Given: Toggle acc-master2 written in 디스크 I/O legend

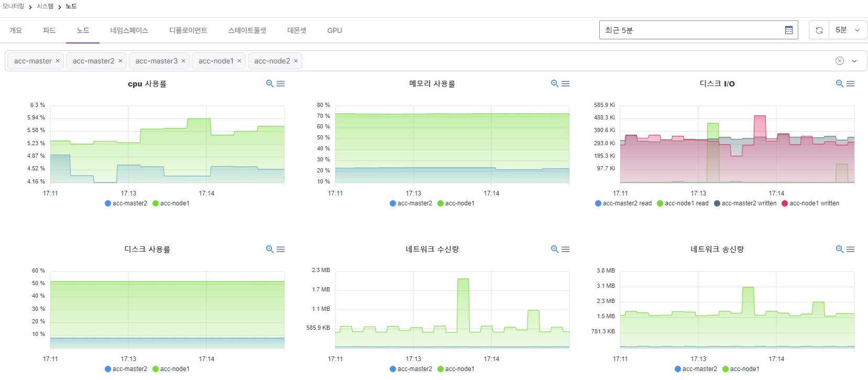Looking at the screenshot, I should pos(745,203).
